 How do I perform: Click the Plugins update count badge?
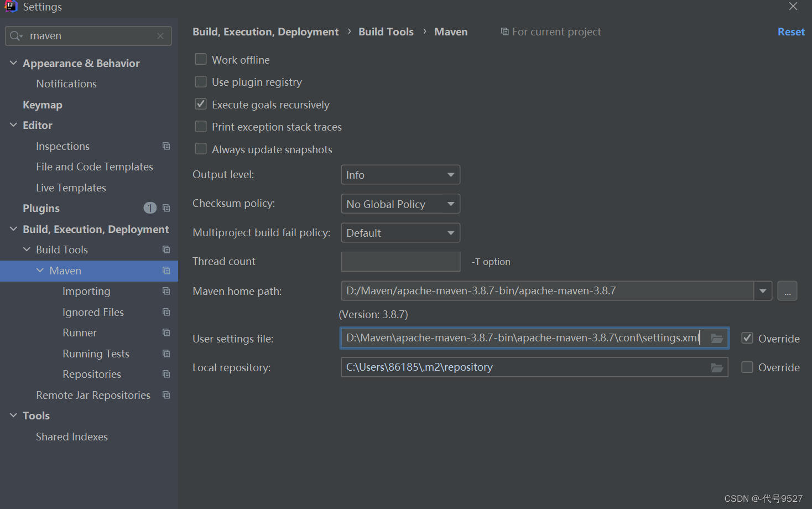150,208
